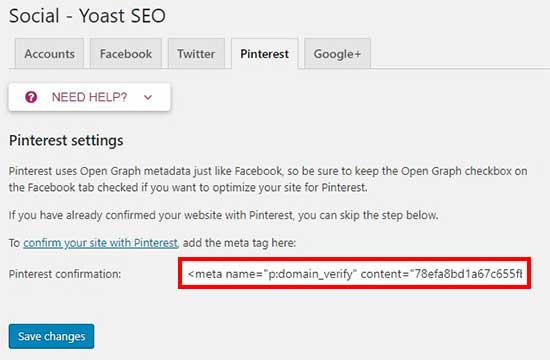This screenshot has height=360, width=550.
Task: Click the paragraph line starting 'Pinterest uses Open Graph'
Action: (x=268, y=171)
